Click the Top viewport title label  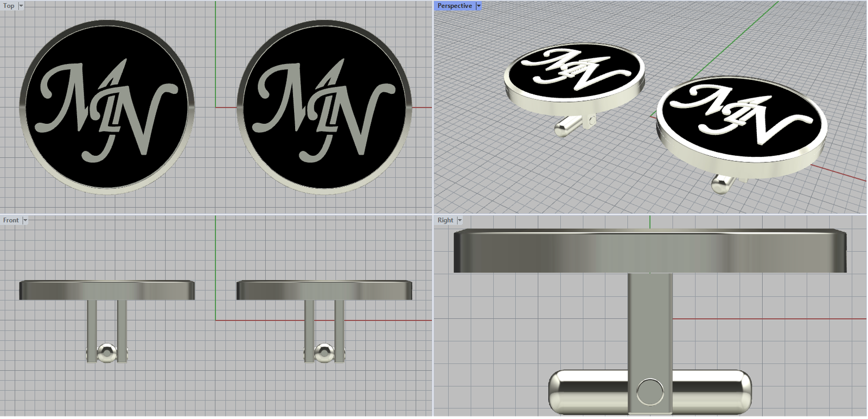point(9,6)
